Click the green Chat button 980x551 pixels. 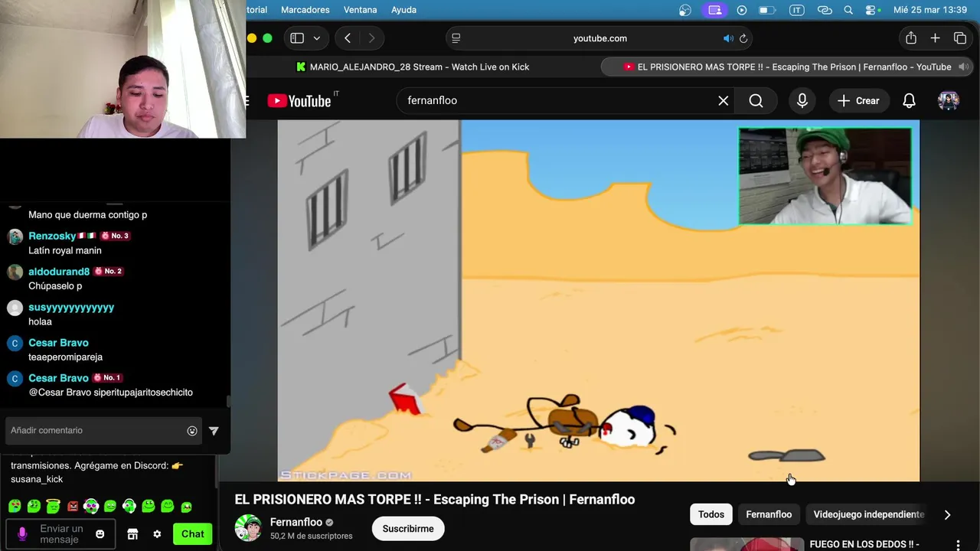click(192, 534)
